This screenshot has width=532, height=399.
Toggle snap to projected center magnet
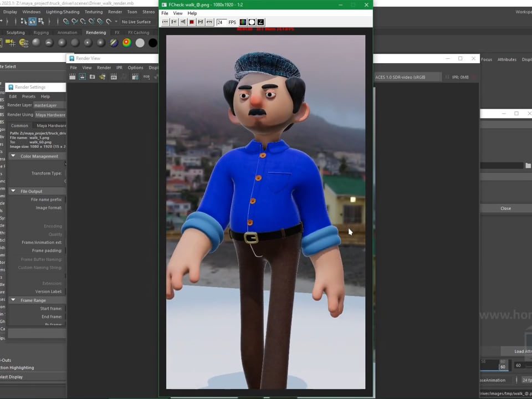click(91, 22)
